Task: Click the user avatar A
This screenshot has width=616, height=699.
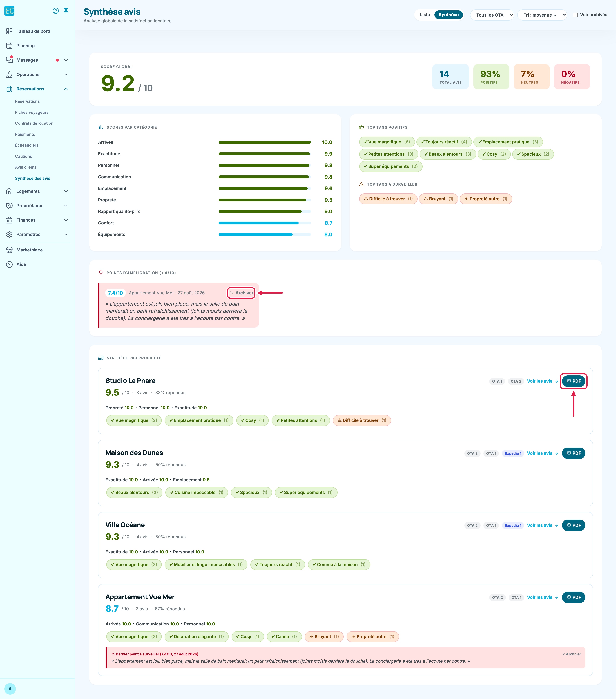Action: [10, 689]
